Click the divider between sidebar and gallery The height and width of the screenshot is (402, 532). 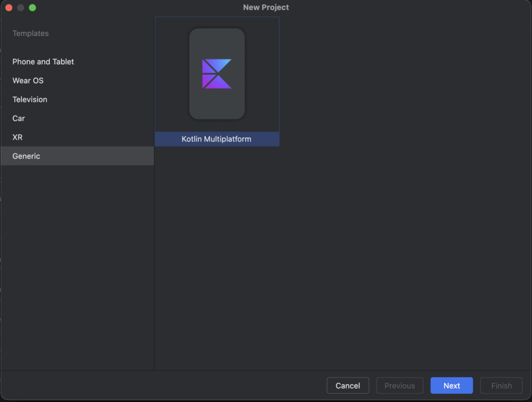(154, 260)
